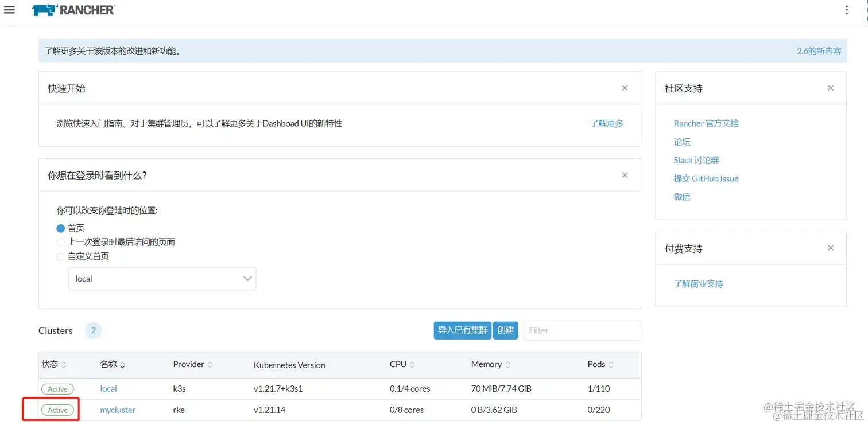Close the 你想在登录时看到什么 panel

pyautogui.click(x=625, y=175)
